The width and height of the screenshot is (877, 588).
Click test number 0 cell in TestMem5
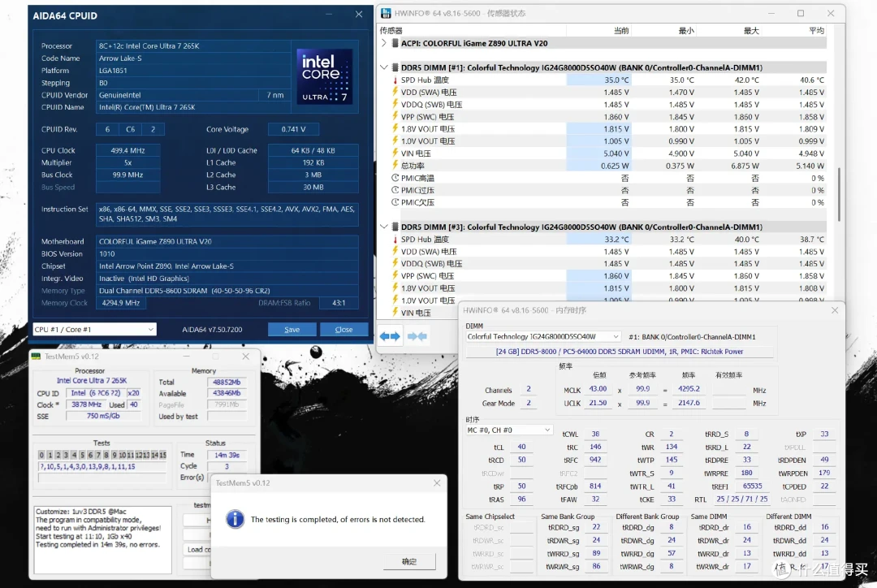point(41,455)
